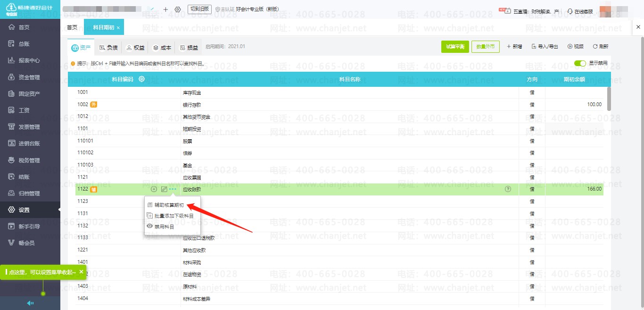
Task: Click the add sub-account plus icon on row 1122
Action: 154,189
